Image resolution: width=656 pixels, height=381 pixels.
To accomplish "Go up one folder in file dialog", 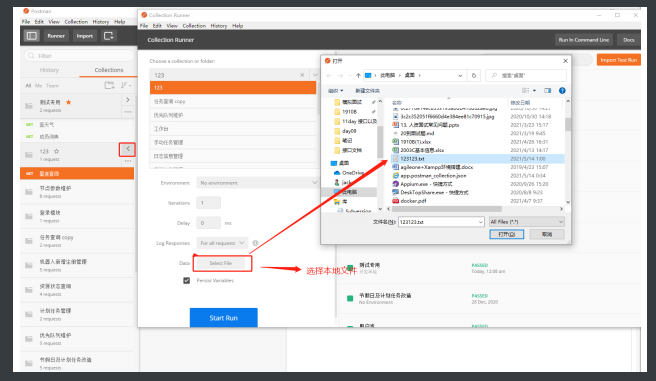I will (358, 75).
